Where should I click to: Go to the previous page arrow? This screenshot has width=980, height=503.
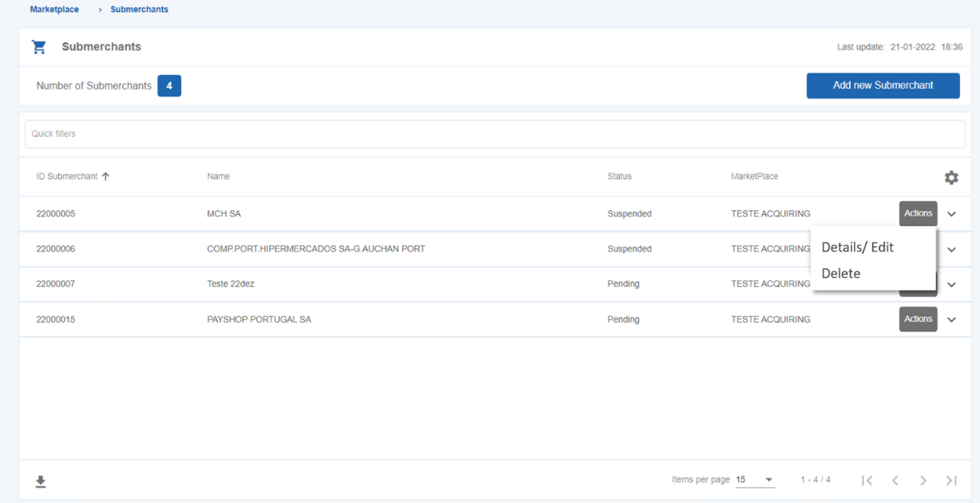(895, 480)
